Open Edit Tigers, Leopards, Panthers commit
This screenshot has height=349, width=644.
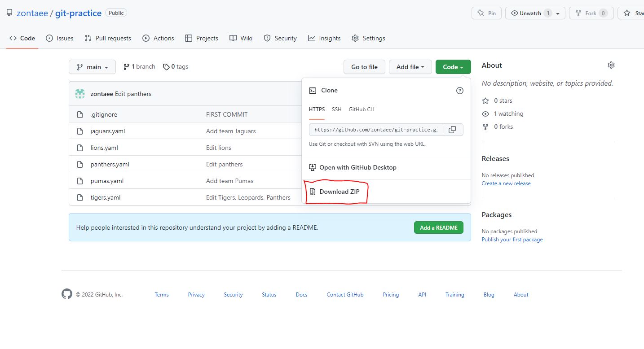[248, 198]
